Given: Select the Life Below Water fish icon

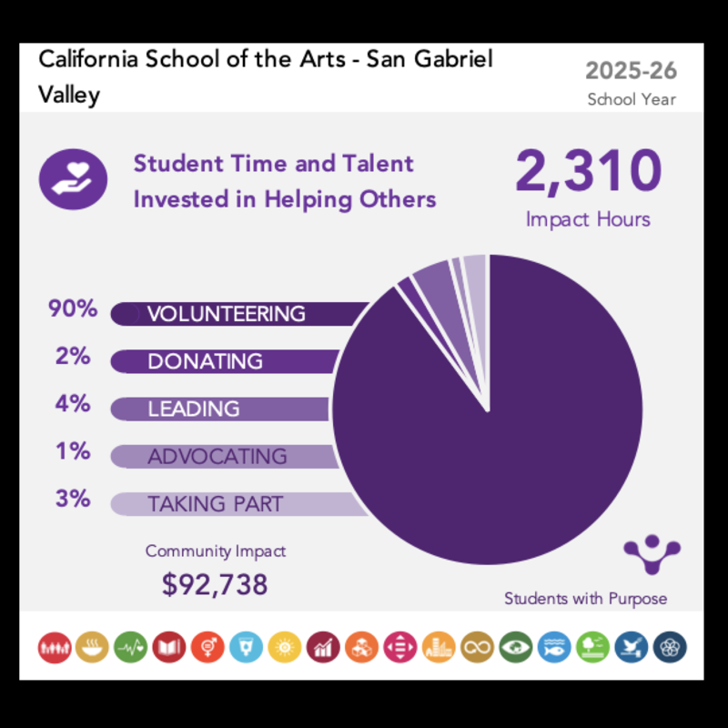Looking at the screenshot, I should [554, 647].
